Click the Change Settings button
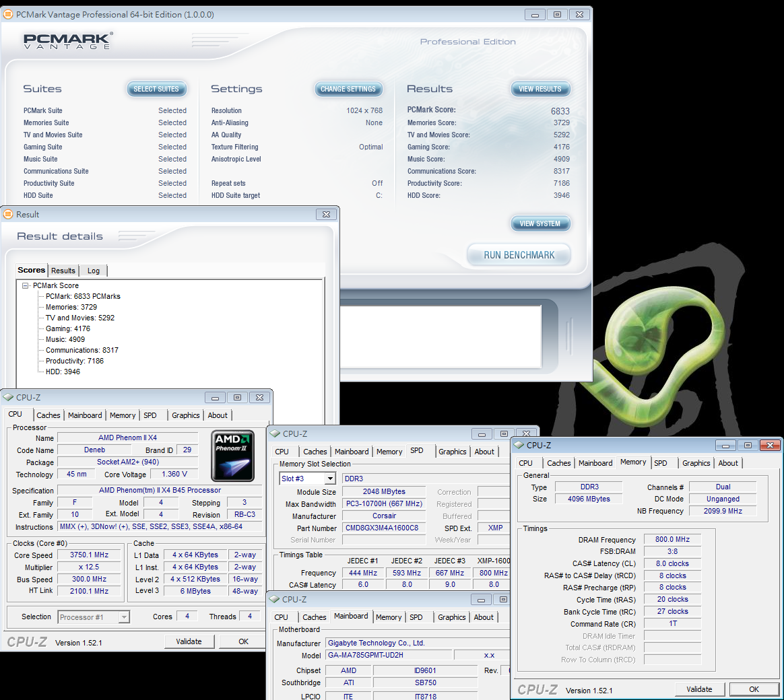 click(x=348, y=89)
